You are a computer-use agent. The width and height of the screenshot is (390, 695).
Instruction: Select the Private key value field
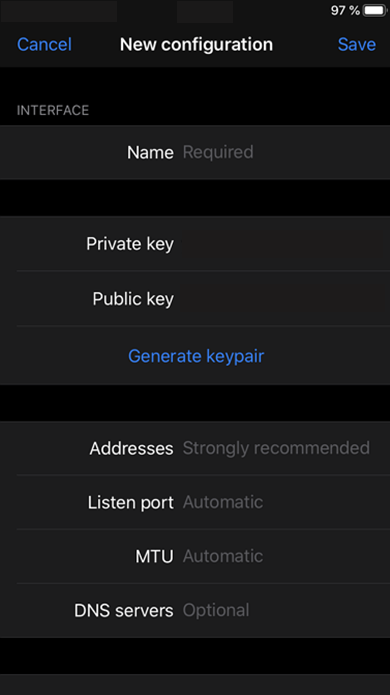(x=284, y=244)
